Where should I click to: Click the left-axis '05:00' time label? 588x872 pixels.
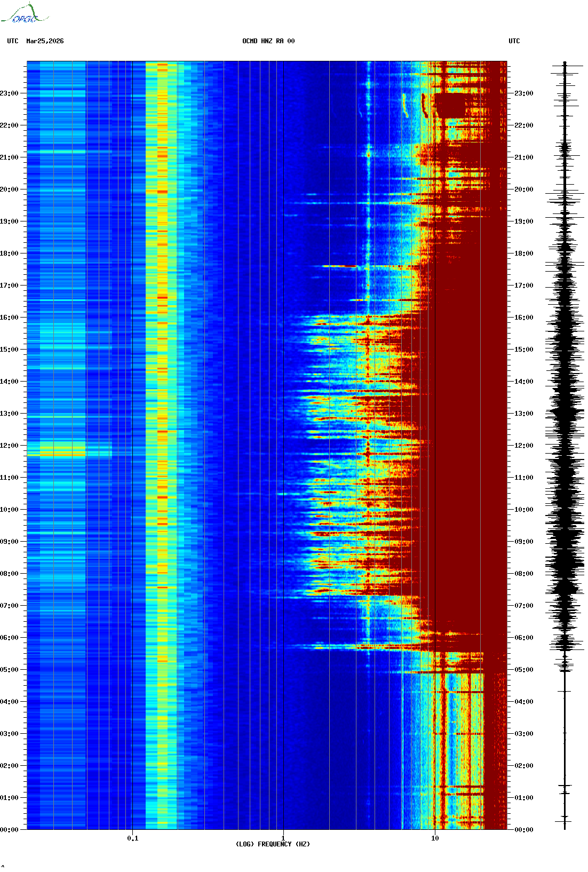(9, 670)
